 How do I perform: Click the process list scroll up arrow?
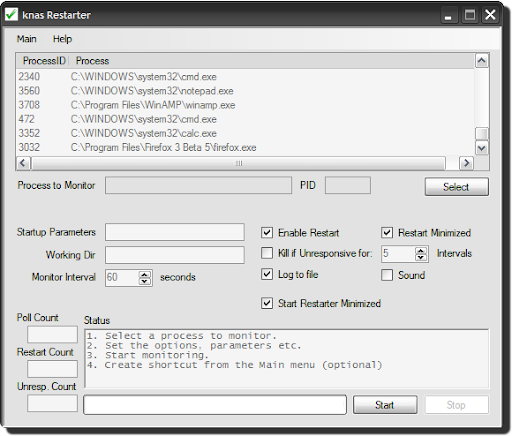482,61
